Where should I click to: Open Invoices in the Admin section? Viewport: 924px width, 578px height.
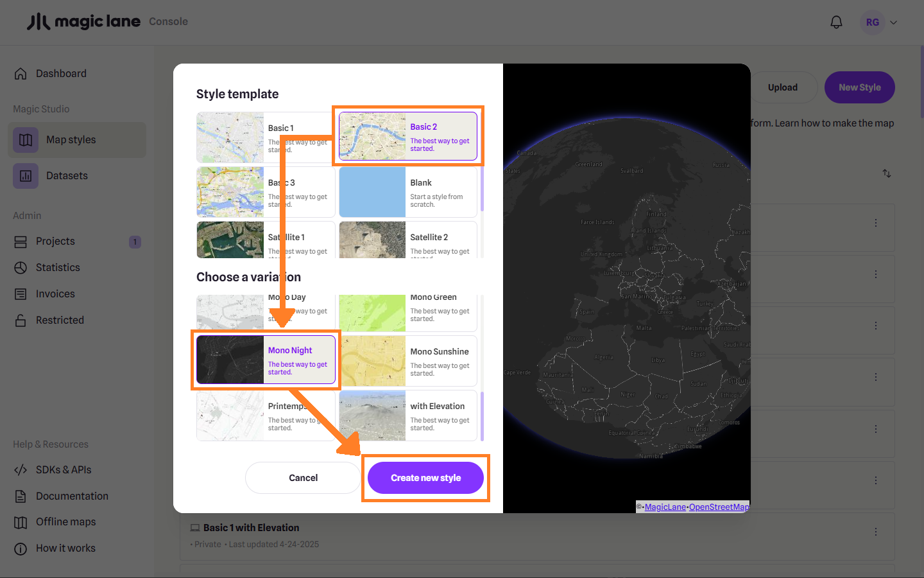[55, 294]
